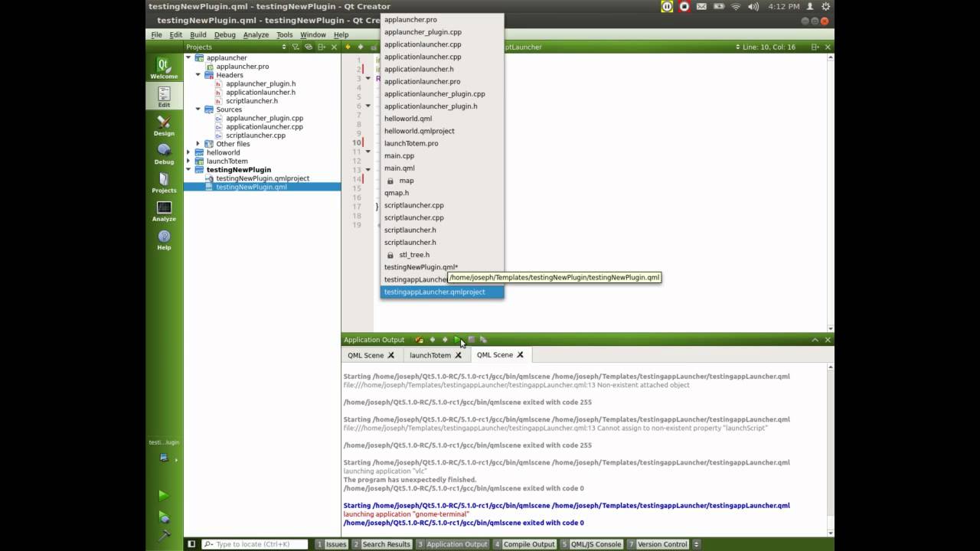This screenshot has height=551, width=980.
Task: Minimize the Application Output pane with caret icon
Action: pyautogui.click(x=815, y=340)
